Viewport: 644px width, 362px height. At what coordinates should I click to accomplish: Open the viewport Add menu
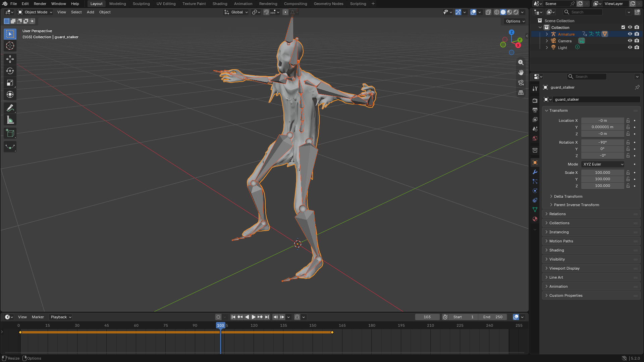click(91, 12)
